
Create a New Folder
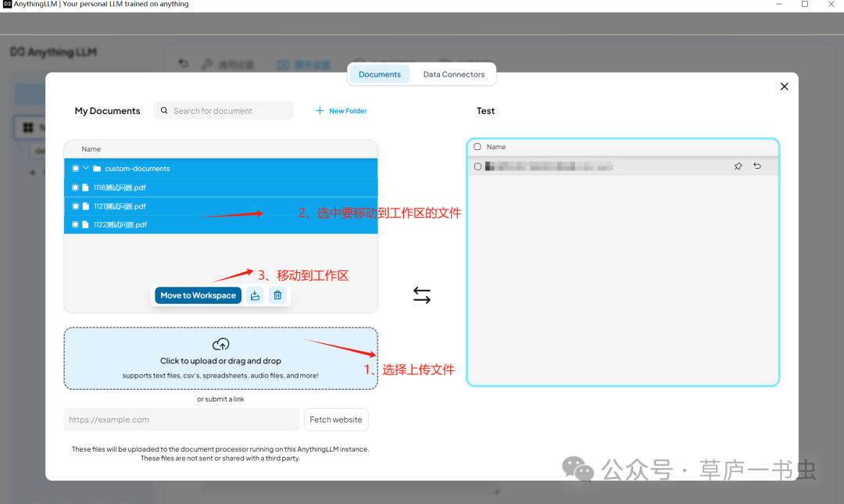[342, 111]
